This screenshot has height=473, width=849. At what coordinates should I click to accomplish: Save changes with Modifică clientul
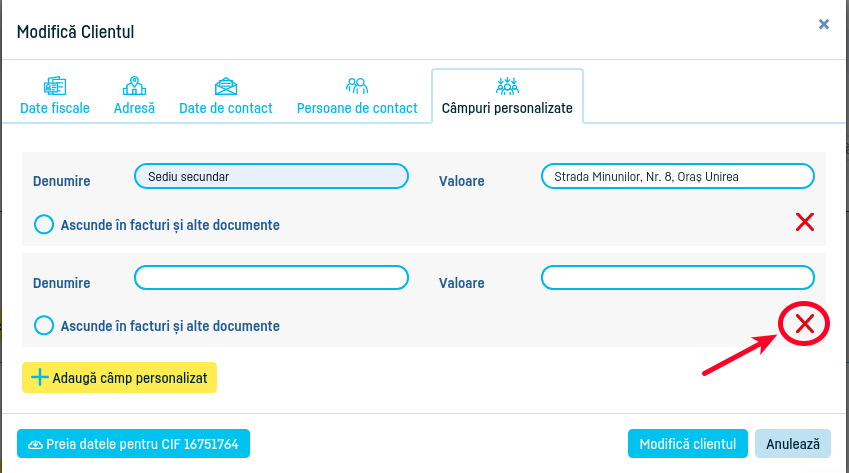pyautogui.click(x=687, y=444)
